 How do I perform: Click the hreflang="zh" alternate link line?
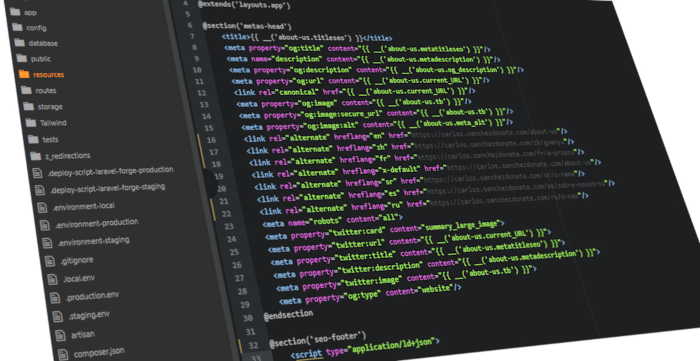pos(410,145)
